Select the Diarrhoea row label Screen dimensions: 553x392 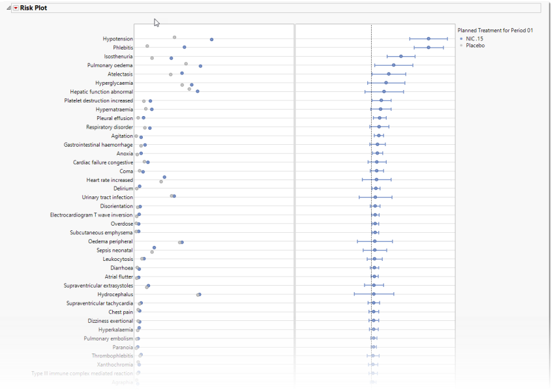click(x=122, y=268)
